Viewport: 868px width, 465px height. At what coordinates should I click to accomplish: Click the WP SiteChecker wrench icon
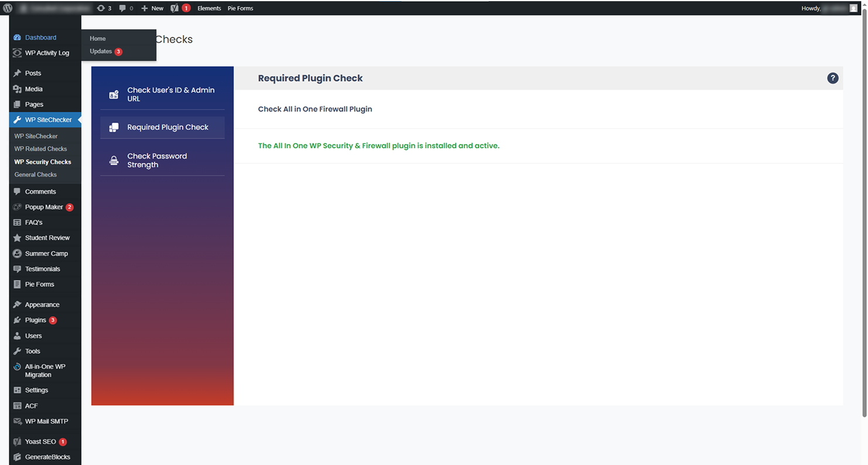(x=17, y=119)
